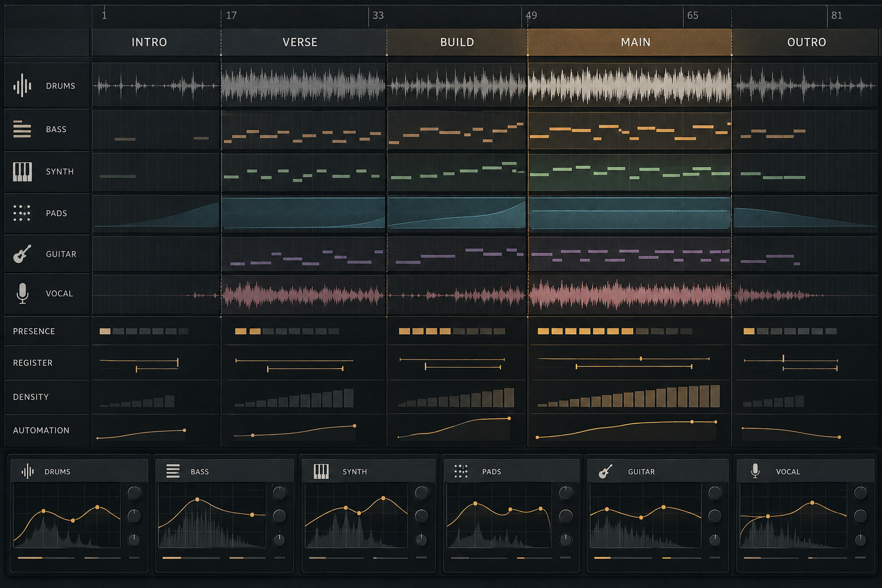Click the Bass track lines icon
Screen dimensions: 882x588
click(x=22, y=129)
